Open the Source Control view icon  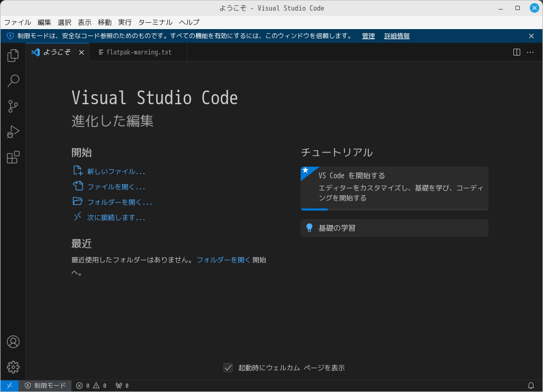point(13,106)
